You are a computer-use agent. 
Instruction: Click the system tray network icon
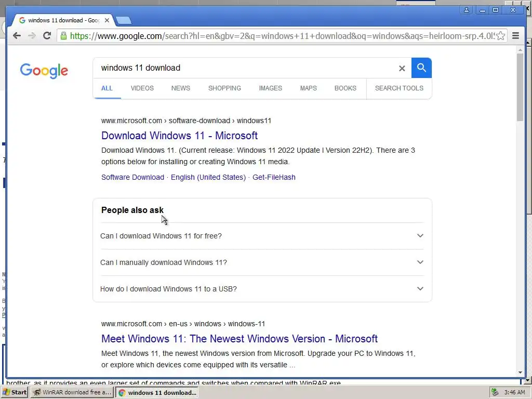coord(495,392)
